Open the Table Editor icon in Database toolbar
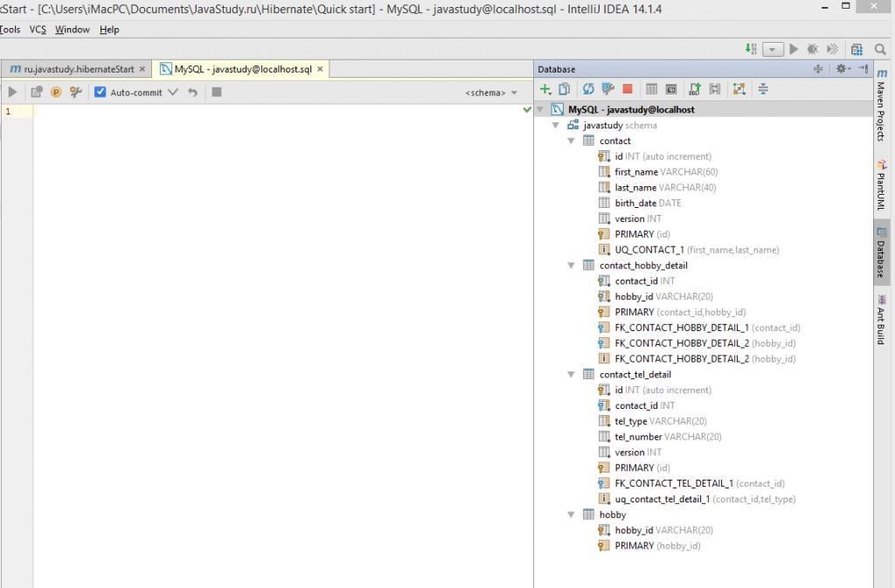895x588 pixels. point(651,89)
